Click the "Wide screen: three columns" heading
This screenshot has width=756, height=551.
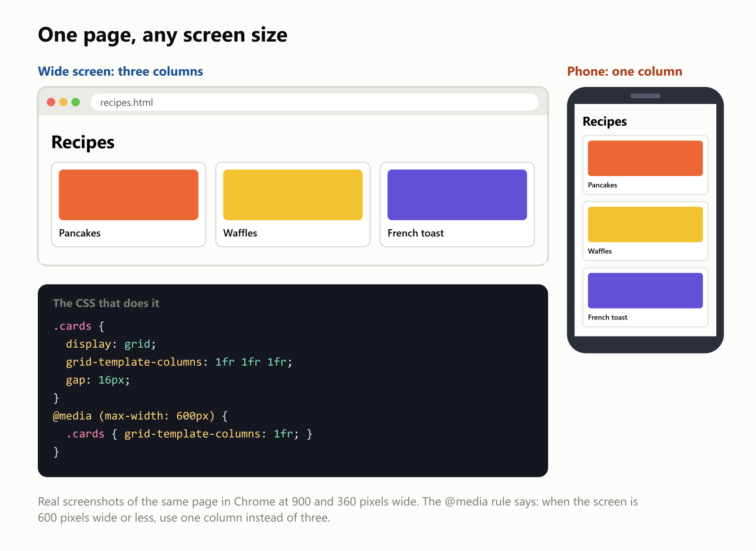click(x=120, y=71)
